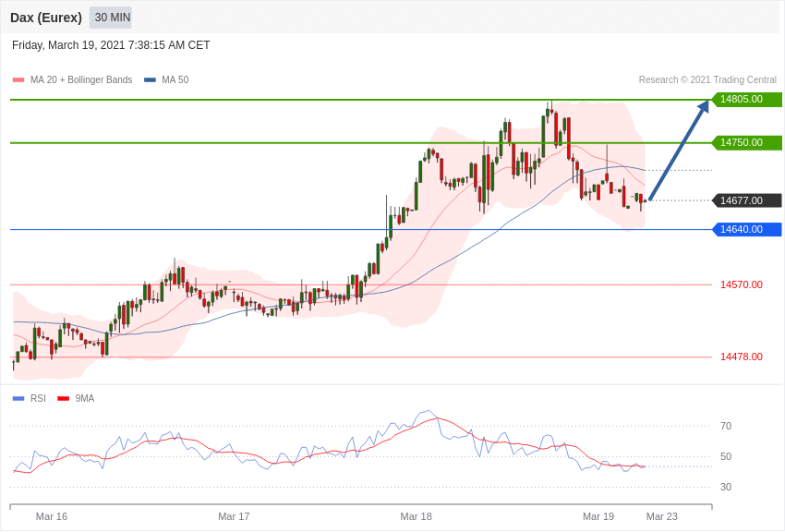Click the 14677.00 current price tag
The width and height of the screenshot is (785, 532).
746,200
